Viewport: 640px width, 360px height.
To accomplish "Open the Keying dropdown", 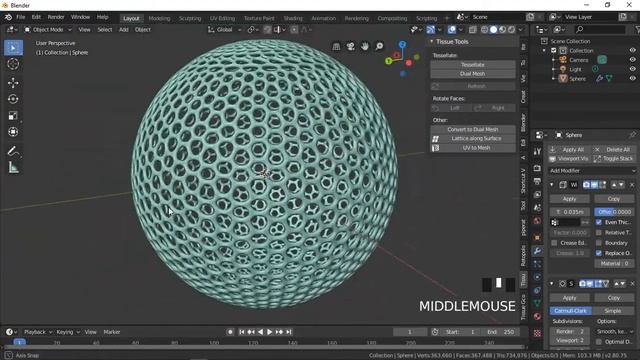I will 68,332.
